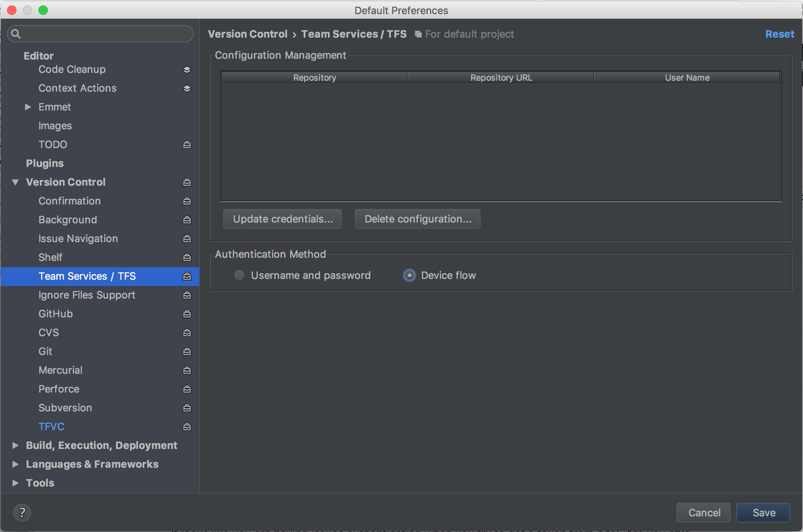Click the padlock icon beside TODO
Viewport: 803px width, 532px height.
click(187, 145)
